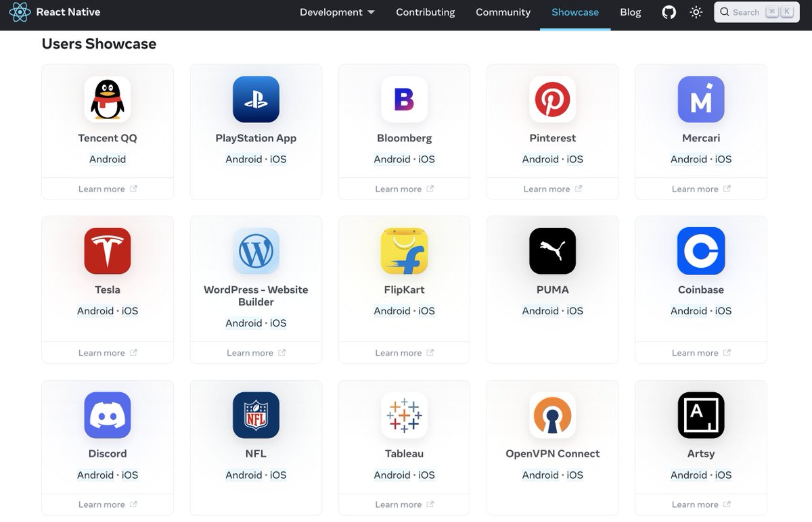Expand the Development dropdown menu
This screenshot has height=522, width=812.
point(337,11)
